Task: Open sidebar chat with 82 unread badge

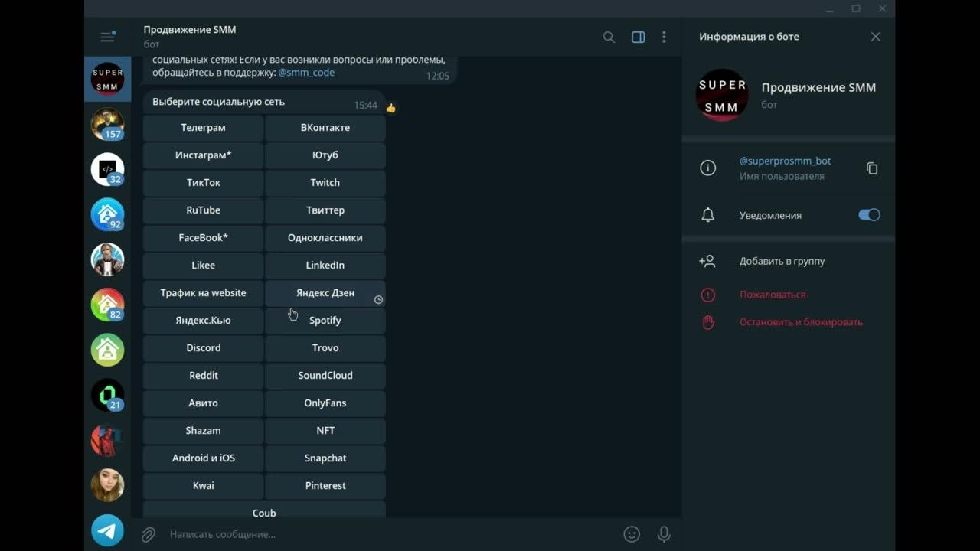Action: click(107, 305)
